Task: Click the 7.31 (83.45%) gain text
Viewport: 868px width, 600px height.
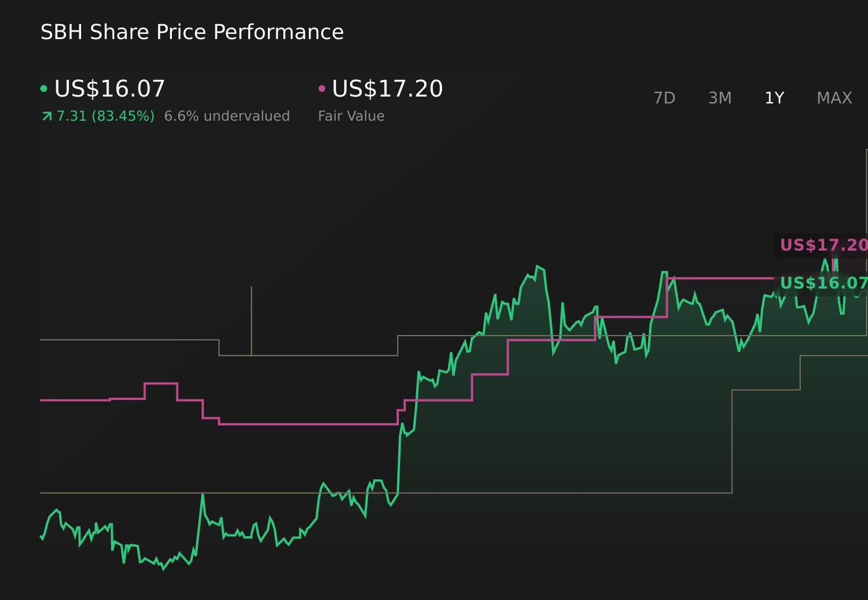Action: [105, 116]
